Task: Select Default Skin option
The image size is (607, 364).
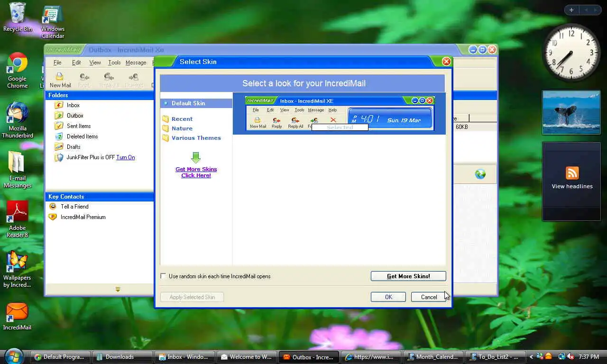Action: (x=196, y=103)
